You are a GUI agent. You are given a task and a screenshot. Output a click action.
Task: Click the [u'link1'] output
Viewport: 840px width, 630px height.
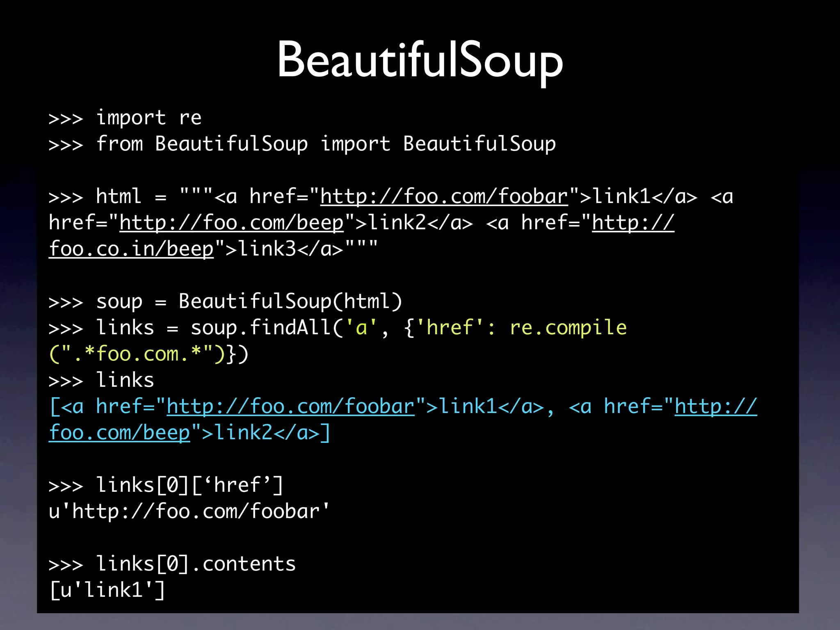point(107,590)
